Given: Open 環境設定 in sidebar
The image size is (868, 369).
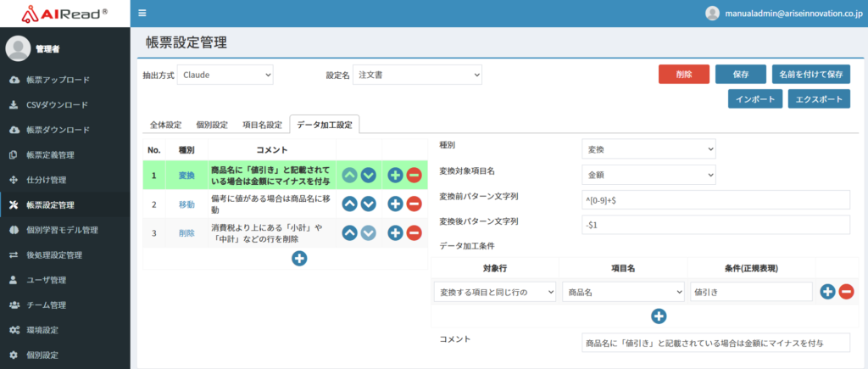Looking at the screenshot, I should [x=64, y=330].
